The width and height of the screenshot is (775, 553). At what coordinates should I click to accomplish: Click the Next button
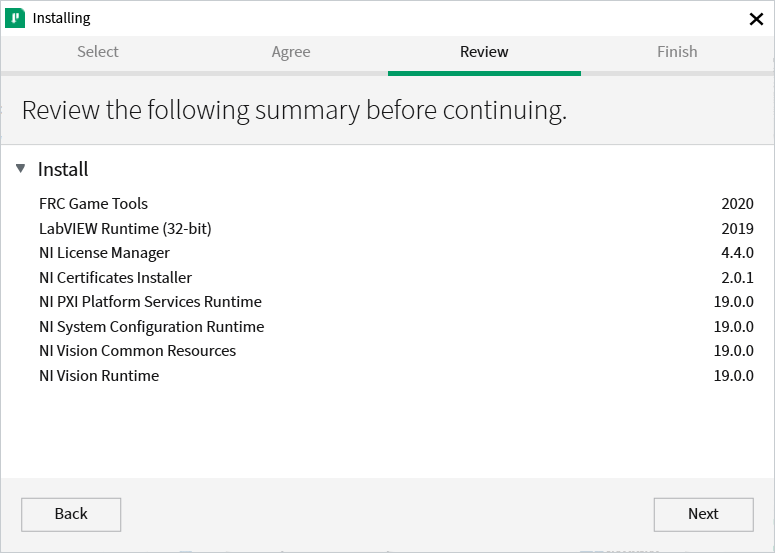[703, 514]
